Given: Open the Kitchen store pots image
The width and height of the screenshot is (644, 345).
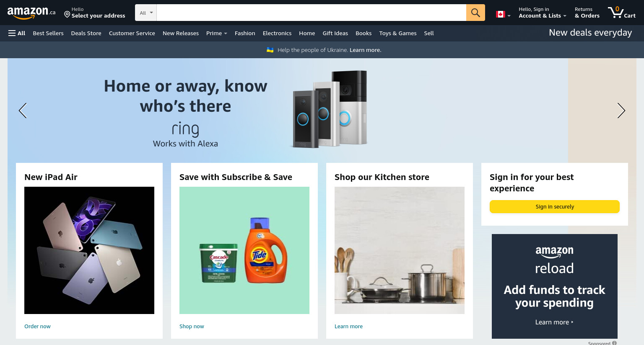Looking at the screenshot, I should coord(400,250).
